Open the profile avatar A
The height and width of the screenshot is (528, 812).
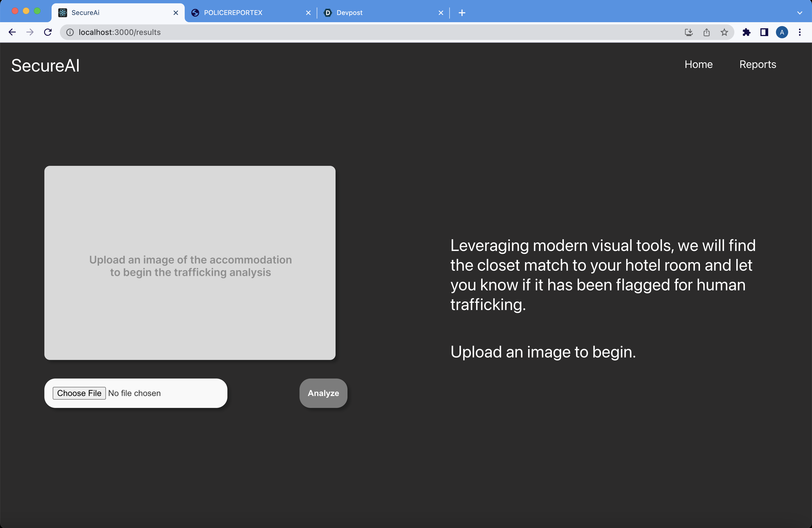[782, 32]
